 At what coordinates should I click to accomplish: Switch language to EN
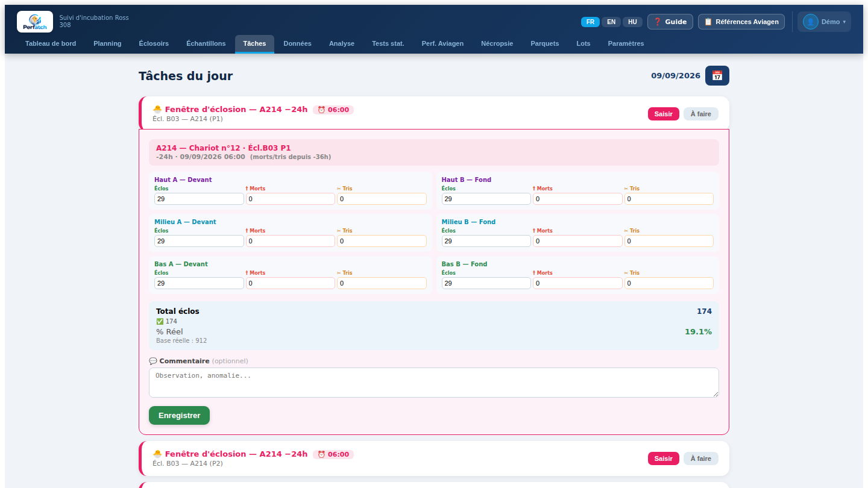click(611, 22)
